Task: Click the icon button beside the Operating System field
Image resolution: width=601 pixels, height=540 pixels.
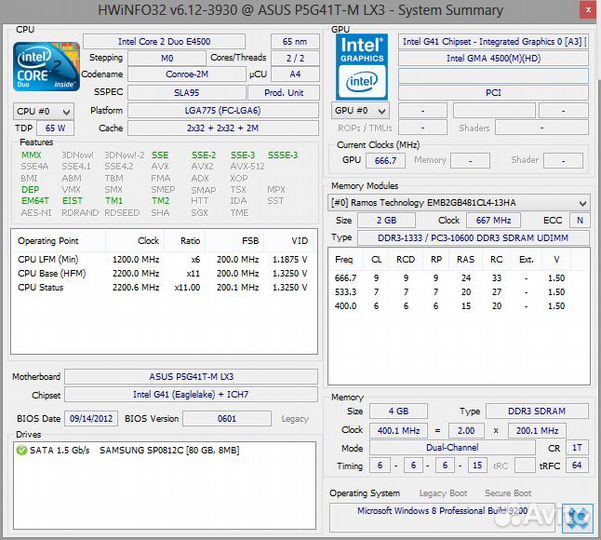Action: pyautogui.click(x=577, y=518)
